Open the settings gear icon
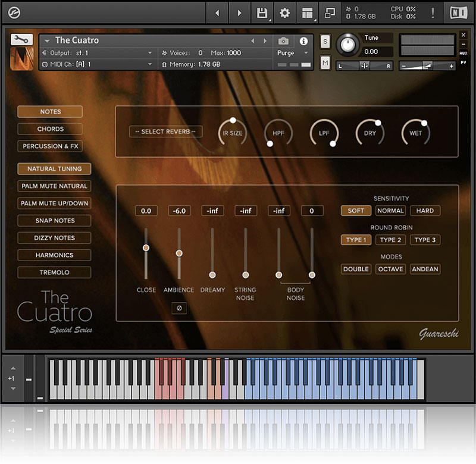Image resolution: width=476 pixels, height=464 pixels. click(x=285, y=13)
